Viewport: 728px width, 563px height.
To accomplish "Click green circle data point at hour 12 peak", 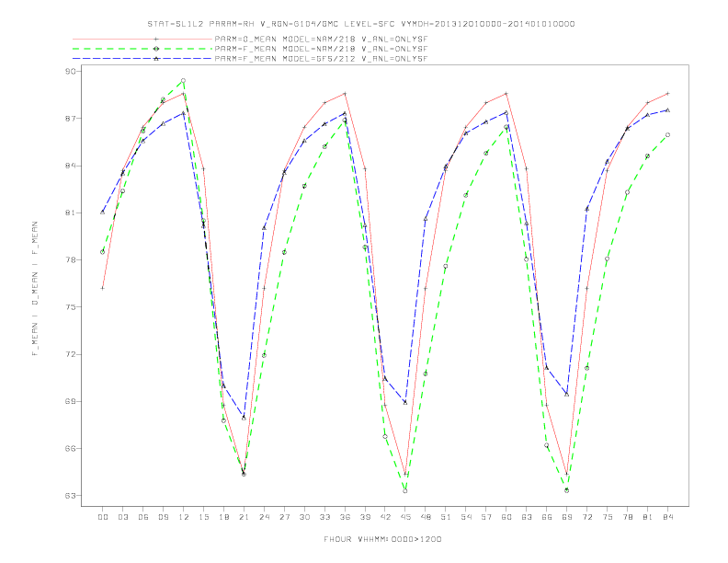I will pyautogui.click(x=184, y=81).
